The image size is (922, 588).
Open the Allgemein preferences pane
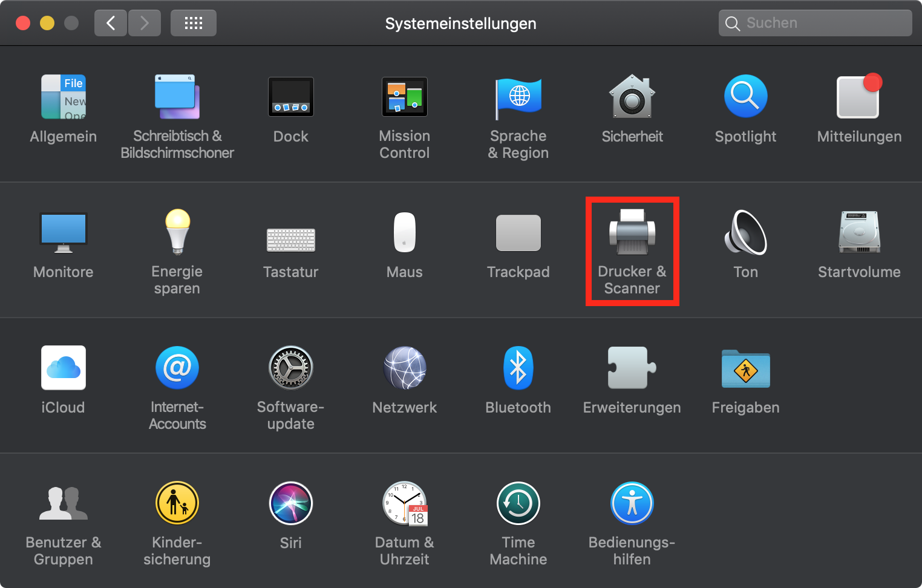64,97
